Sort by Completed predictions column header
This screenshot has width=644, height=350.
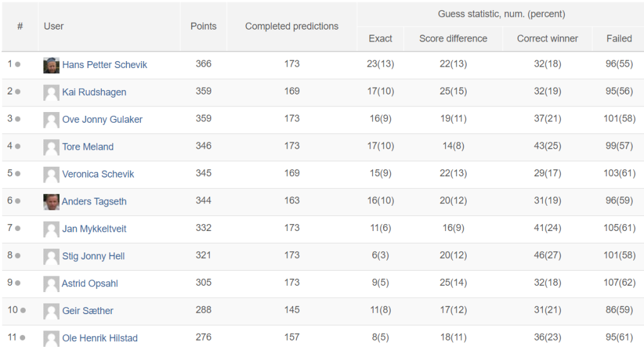tap(292, 26)
